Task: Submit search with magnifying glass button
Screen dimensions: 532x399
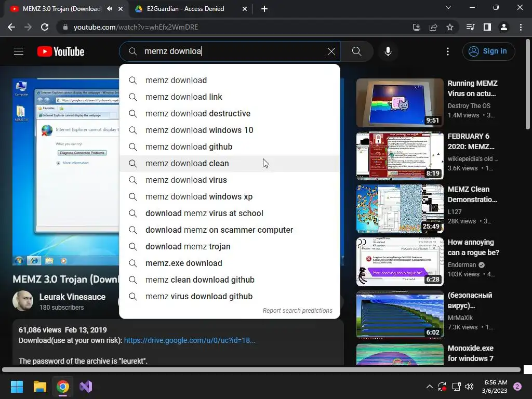Action: coord(356,51)
